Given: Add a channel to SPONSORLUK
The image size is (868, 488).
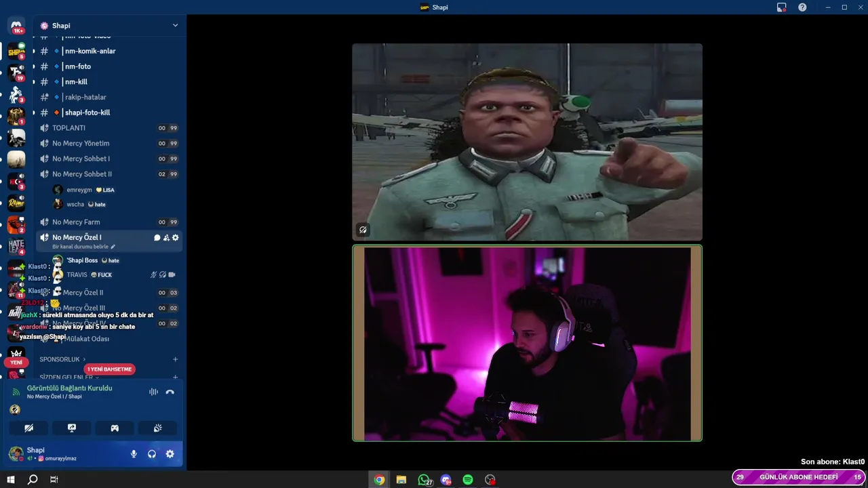Looking at the screenshot, I should [x=175, y=359].
